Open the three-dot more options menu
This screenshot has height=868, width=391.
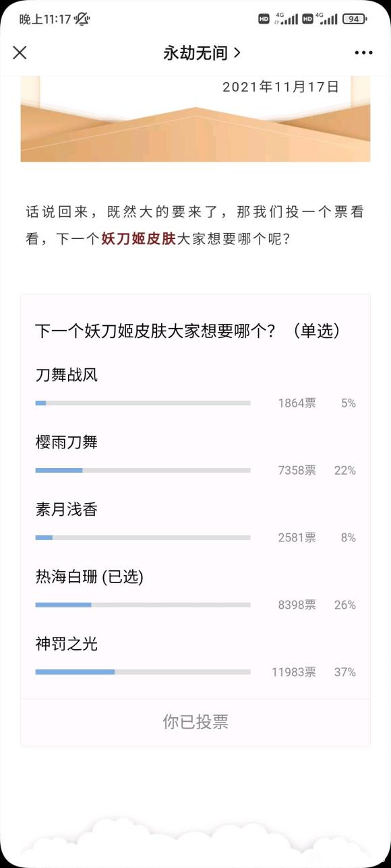click(363, 53)
